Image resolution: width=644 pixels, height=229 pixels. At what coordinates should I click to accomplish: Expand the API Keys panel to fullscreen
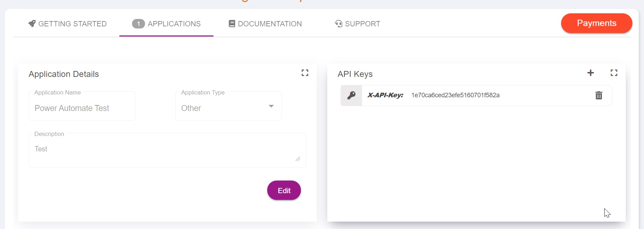(x=614, y=73)
